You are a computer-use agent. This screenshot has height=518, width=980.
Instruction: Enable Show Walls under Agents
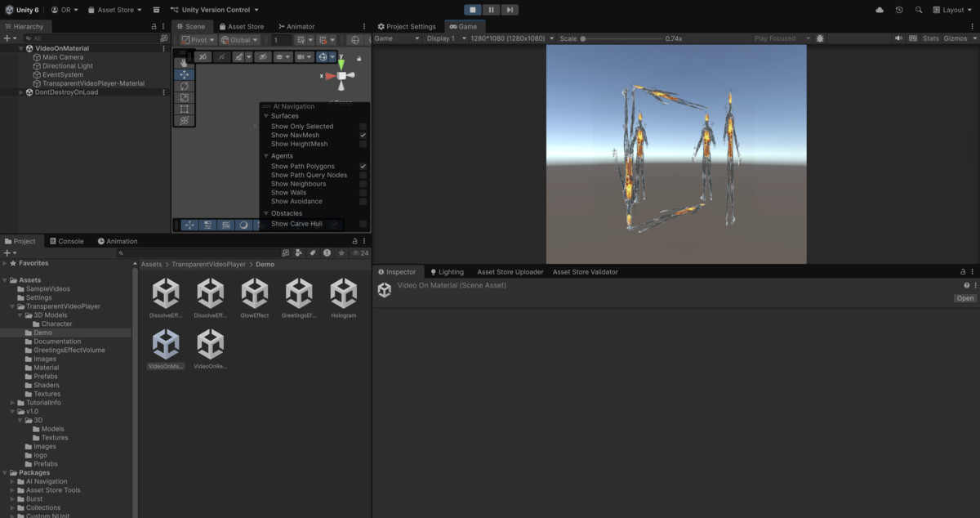[362, 192]
